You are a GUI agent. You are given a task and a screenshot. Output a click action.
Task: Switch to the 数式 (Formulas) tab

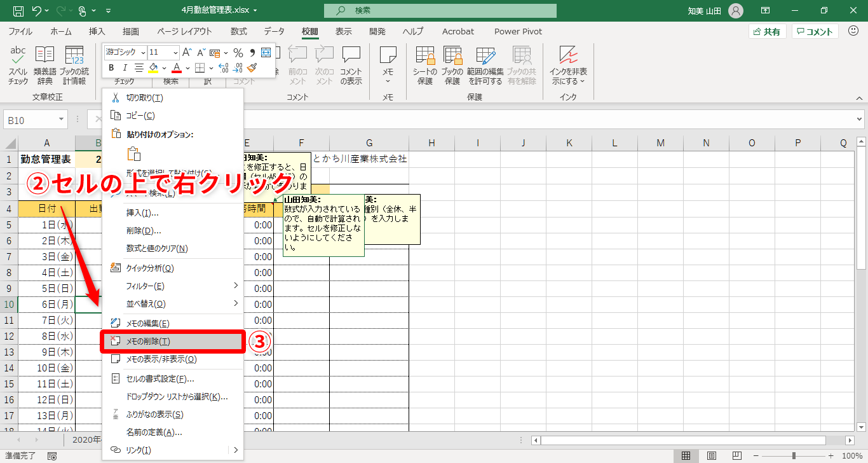(x=239, y=31)
